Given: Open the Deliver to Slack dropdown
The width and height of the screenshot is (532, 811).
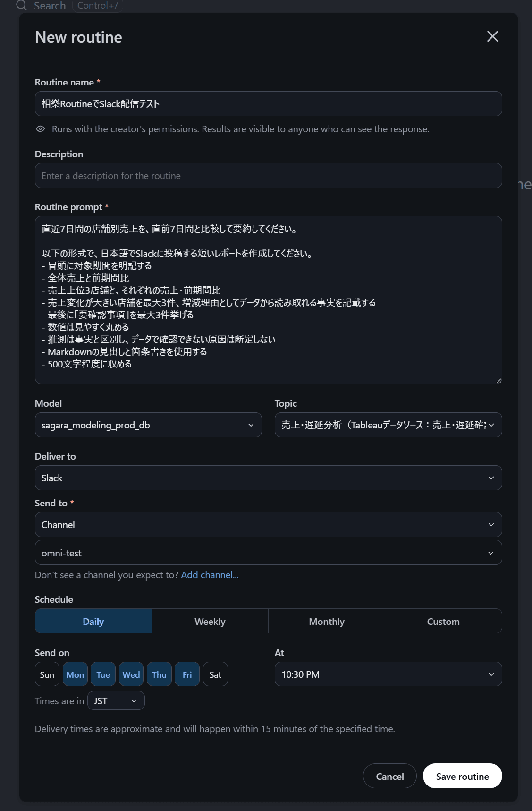Looking at the screenshot, I should coord(268,478).
